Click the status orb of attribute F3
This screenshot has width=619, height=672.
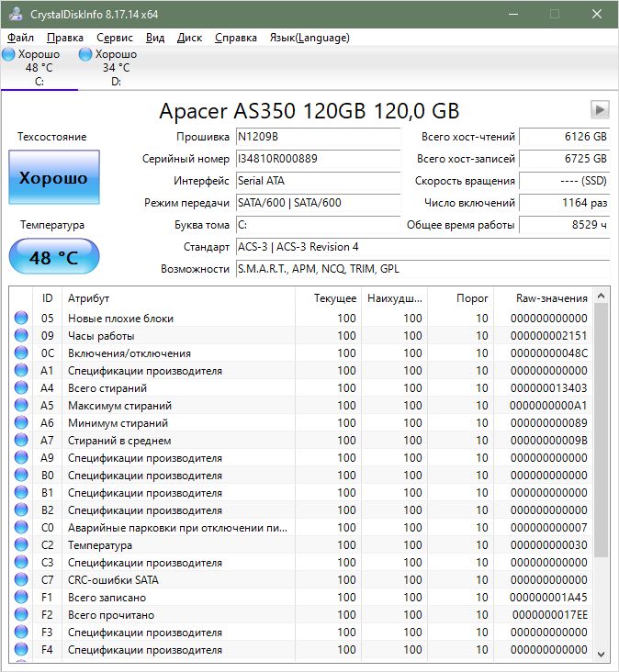(x=21, y=632)
